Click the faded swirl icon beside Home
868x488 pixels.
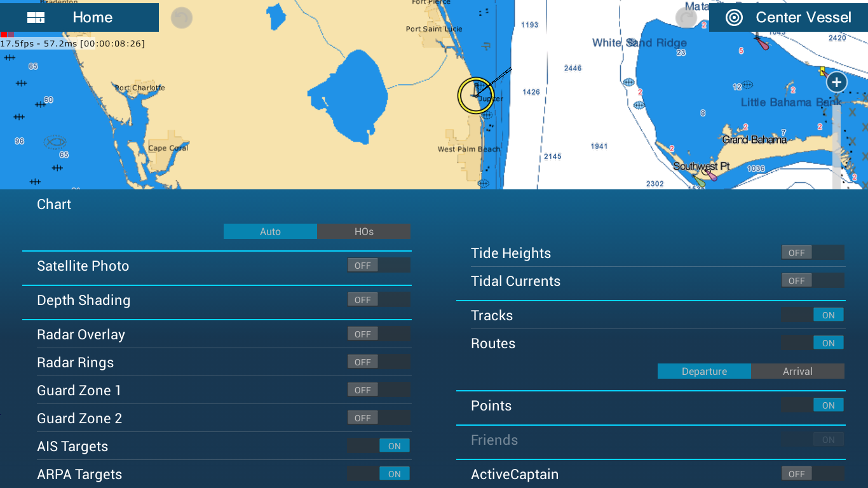[x=182, y=18]
